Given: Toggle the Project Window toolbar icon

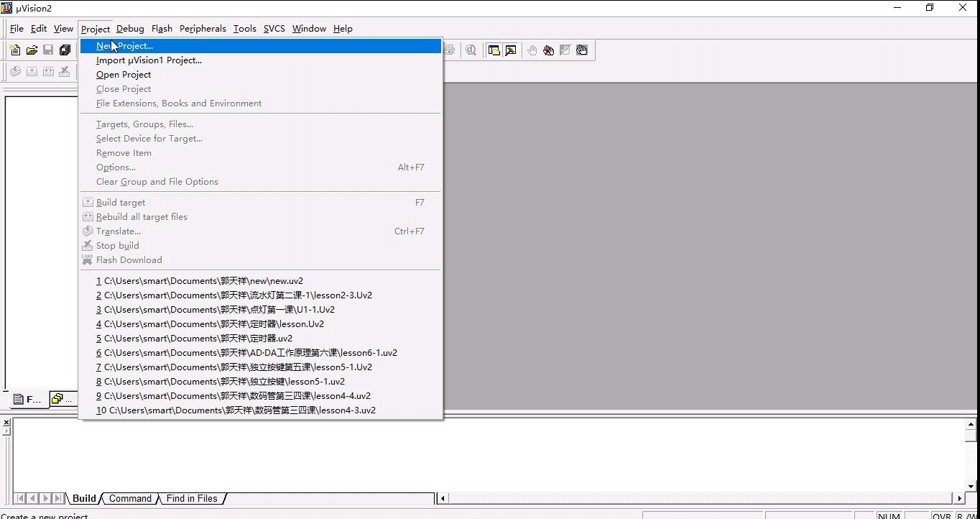Looking at the screenshot, I should pos(494,50).
